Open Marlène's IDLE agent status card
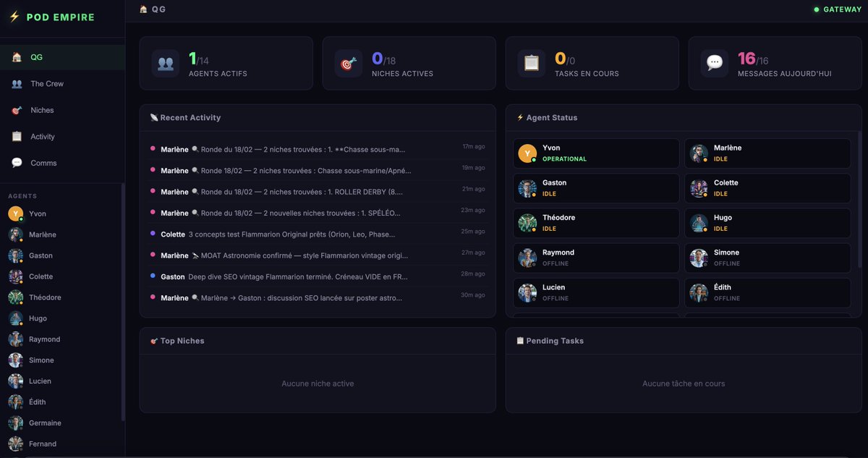The image size is (868, 458). [x=767, y=153]
